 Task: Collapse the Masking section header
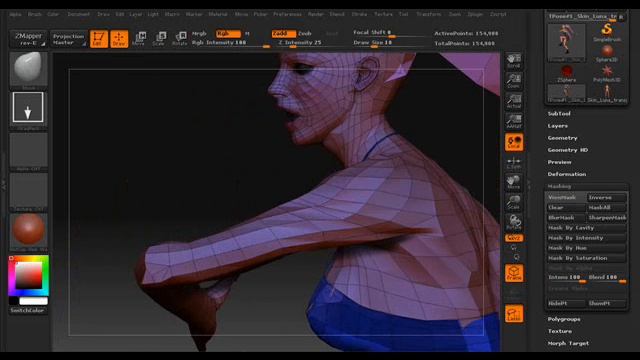pyautogui.click(x=559, y=186)
